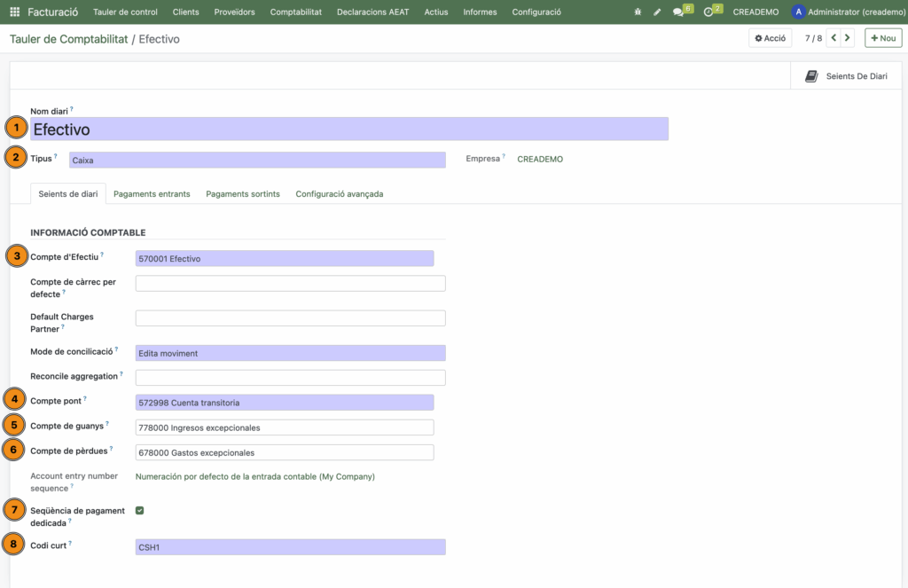Go to previous record with left chevron
The image size is (908, 588).
pos(833,38)
